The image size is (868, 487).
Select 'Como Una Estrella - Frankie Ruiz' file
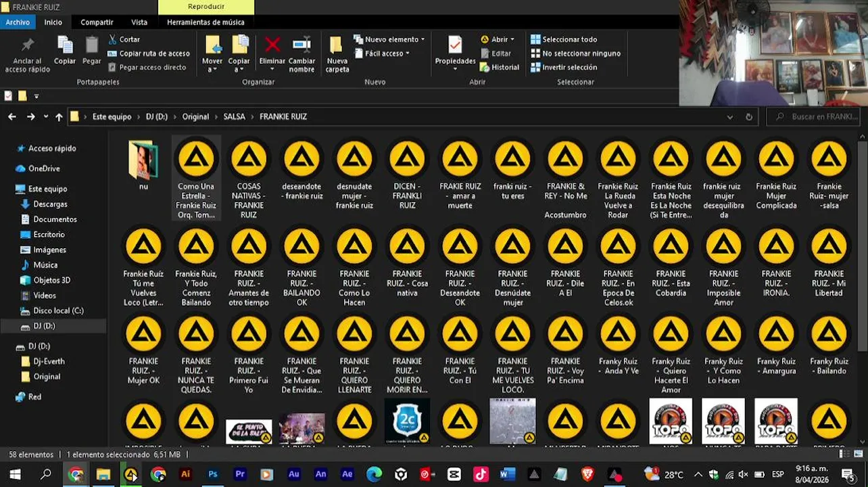(197, 177)
